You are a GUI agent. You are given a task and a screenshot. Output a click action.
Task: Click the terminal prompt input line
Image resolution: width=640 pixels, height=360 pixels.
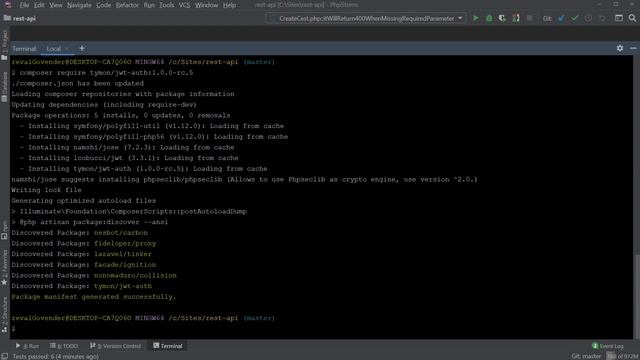point(322,329)
